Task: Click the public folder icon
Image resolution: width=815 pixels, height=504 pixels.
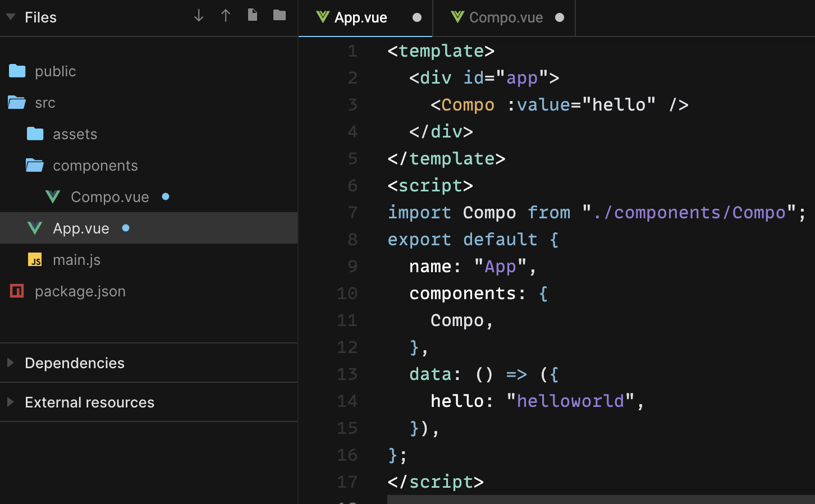Action: coord(17,71)
